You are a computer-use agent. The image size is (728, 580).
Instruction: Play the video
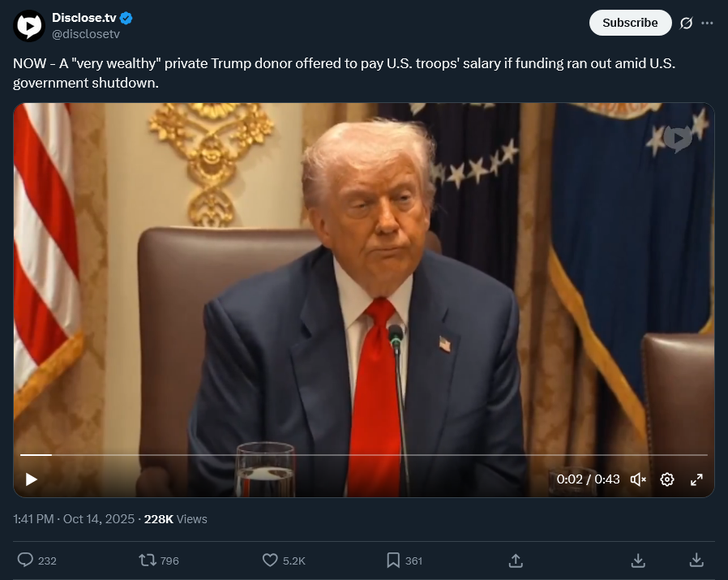pos(31,479)
